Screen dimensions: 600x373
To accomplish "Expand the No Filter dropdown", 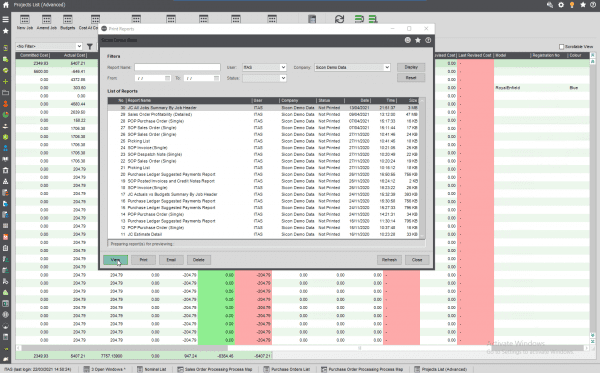I will [79, 46].
